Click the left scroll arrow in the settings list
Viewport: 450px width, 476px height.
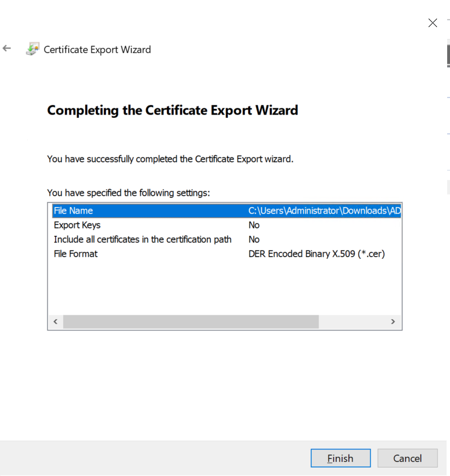coord(55,321)
